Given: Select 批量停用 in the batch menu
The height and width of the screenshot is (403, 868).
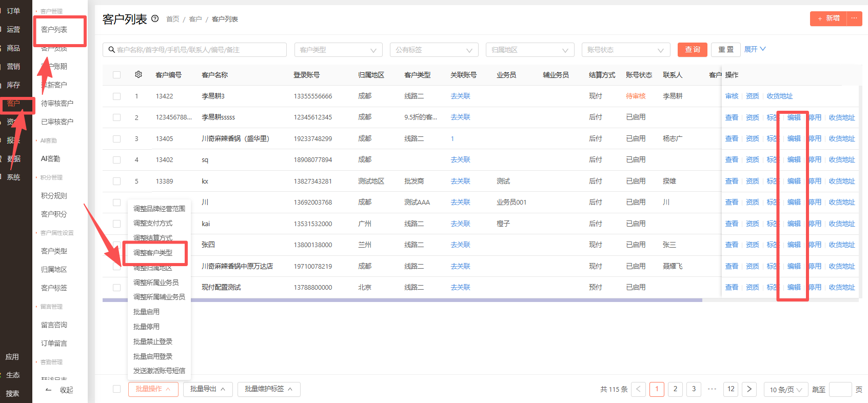Looking at the screenshot, I should pos(146,327).
